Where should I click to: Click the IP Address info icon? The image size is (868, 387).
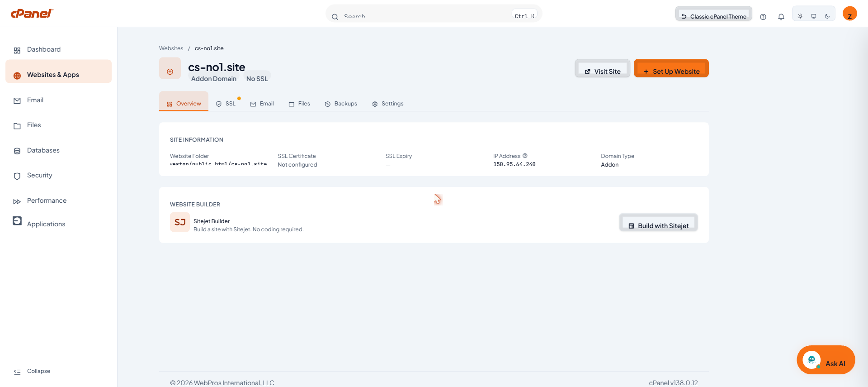525,156
